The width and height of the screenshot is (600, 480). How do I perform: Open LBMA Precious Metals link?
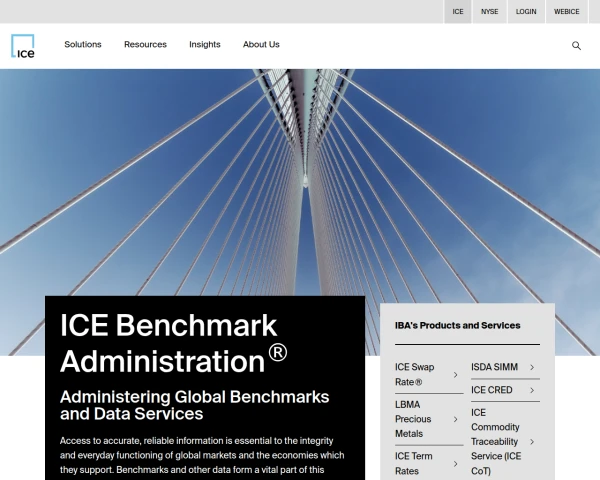(x=413, y=419)
